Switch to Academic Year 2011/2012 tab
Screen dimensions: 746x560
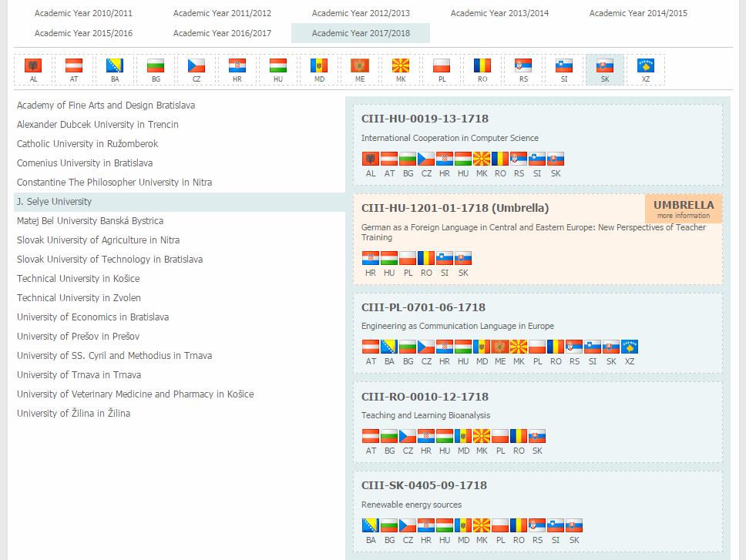[x=222, y=13]
